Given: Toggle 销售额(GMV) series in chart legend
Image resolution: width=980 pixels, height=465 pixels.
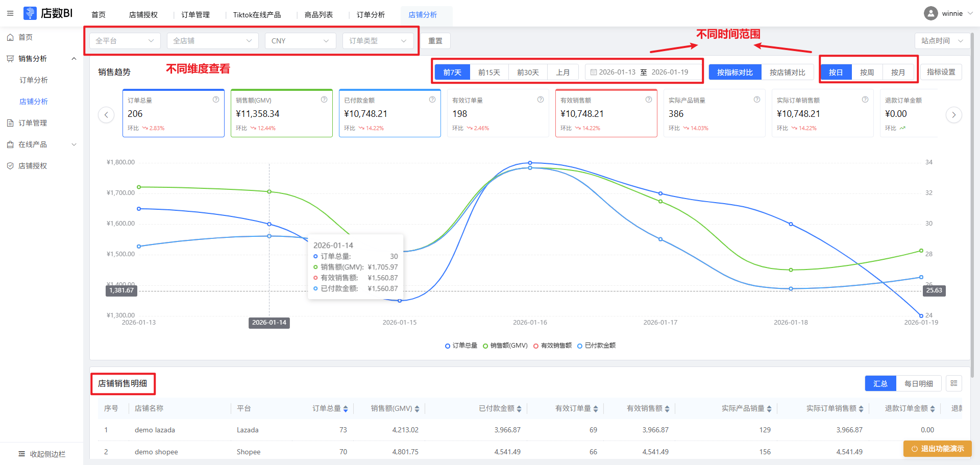Looking at the screenshot, I should tap(505, 346).
